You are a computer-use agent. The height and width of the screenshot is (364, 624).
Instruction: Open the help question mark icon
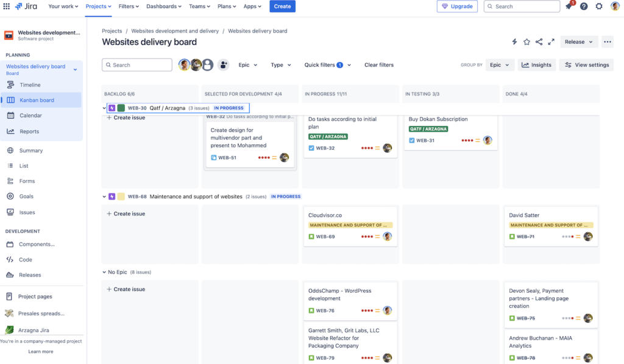(x=584, y=6)
